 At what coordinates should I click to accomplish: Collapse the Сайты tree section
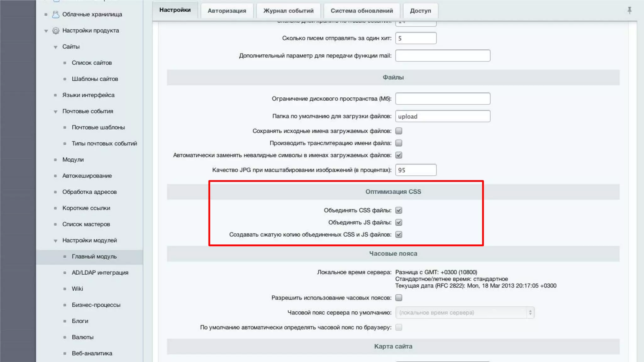[56, 47]
